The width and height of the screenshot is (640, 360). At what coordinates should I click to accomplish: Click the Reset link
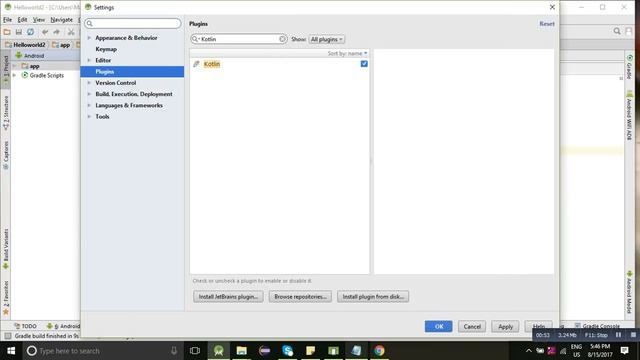pyautogui.click(x=547, y=24)
